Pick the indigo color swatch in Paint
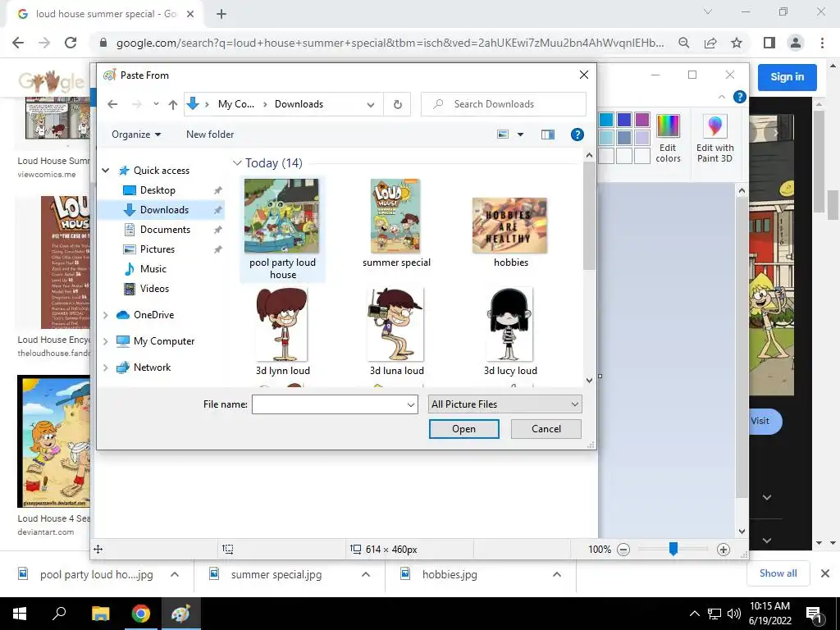 [x=624, y=120]
